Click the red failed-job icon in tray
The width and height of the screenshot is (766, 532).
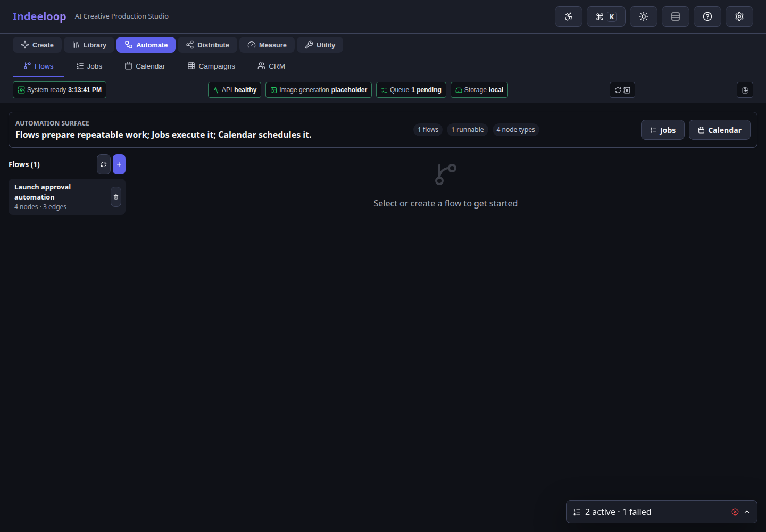735,512
